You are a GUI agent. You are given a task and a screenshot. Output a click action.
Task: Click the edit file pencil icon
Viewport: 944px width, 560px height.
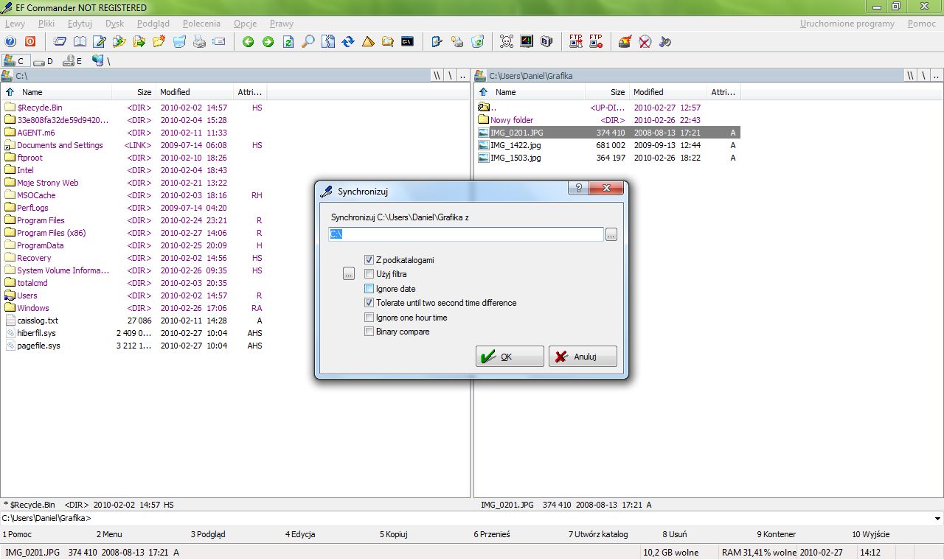99,42
